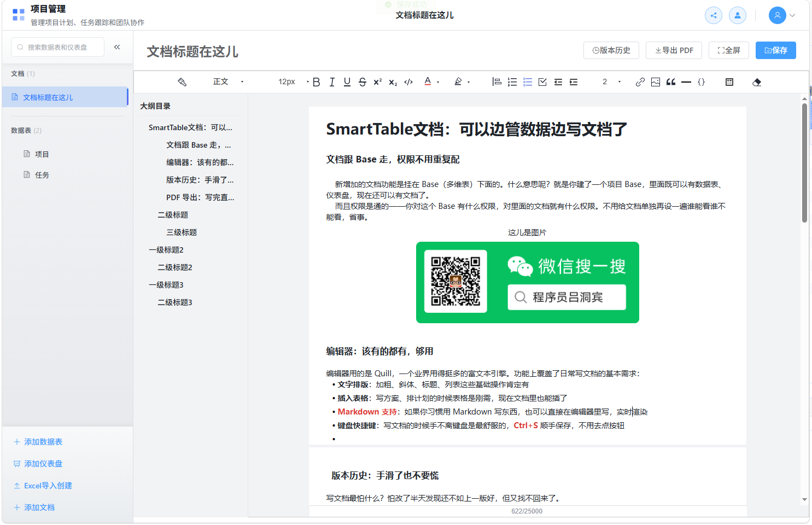Screen dimensions: 812x525
Task: Insert a blockquote
Action: 671,82
